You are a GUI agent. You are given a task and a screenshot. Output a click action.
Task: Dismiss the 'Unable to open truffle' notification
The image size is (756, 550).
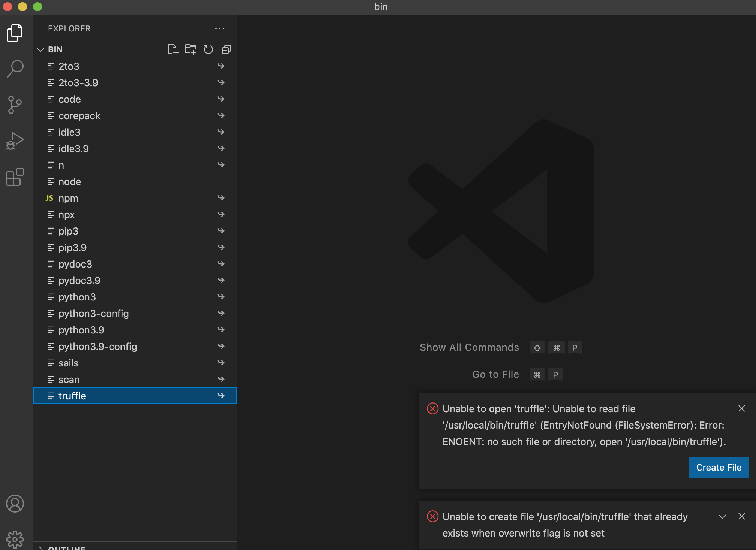point(742,408)
